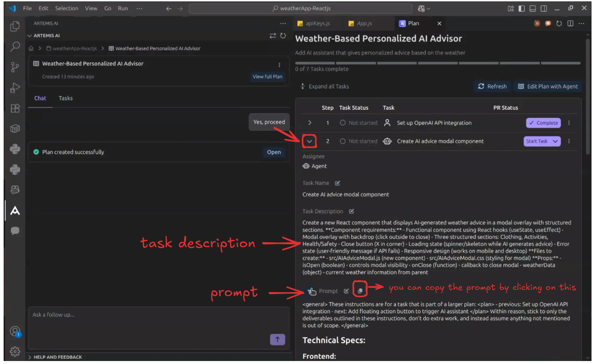Open Manage settings gear icon
This screenshot has height=364, width=596.
[15, 352]
